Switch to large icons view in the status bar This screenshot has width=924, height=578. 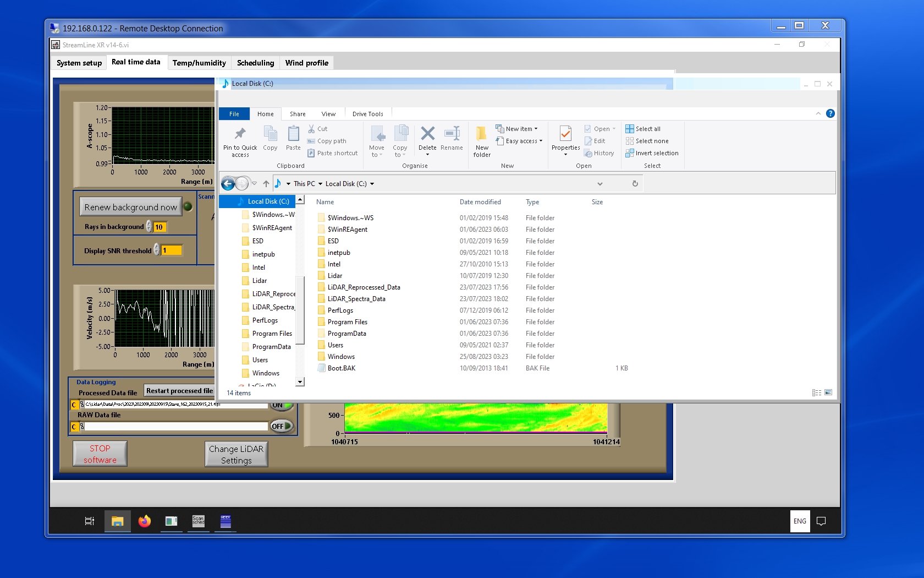pyautogui.click(x=828, y=392)
